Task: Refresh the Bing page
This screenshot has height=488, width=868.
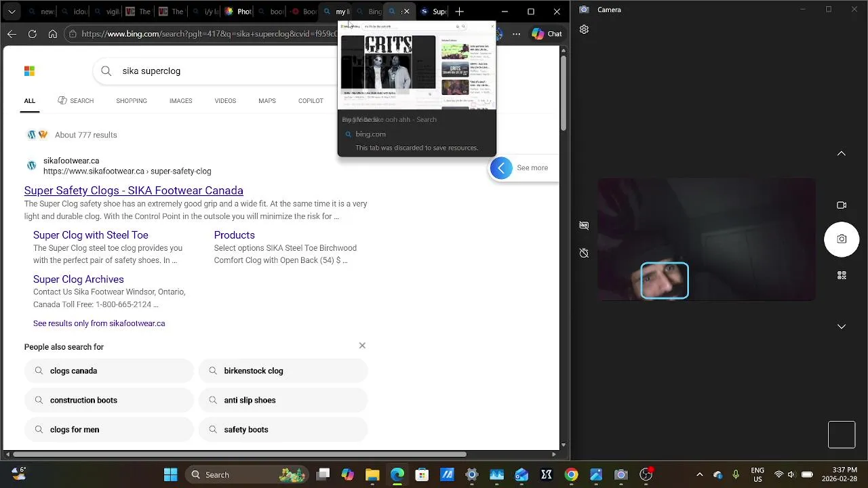Action: (32, 34)
